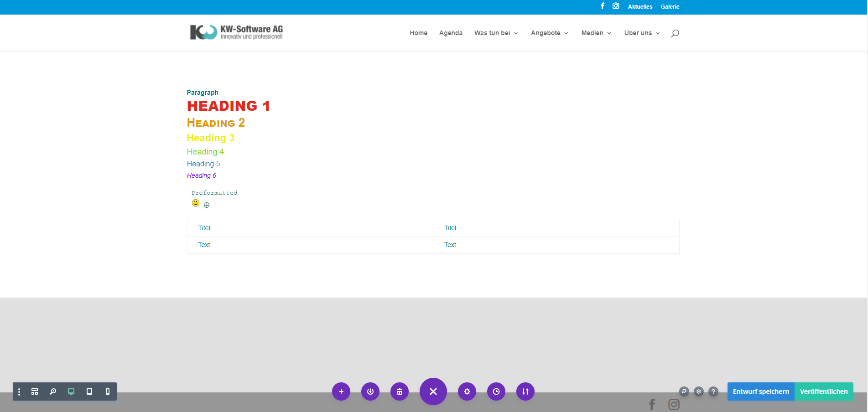Click the trash icon to clear layout
The height and width of the screenshot is (412, 868).
click(x=399, y=391)
